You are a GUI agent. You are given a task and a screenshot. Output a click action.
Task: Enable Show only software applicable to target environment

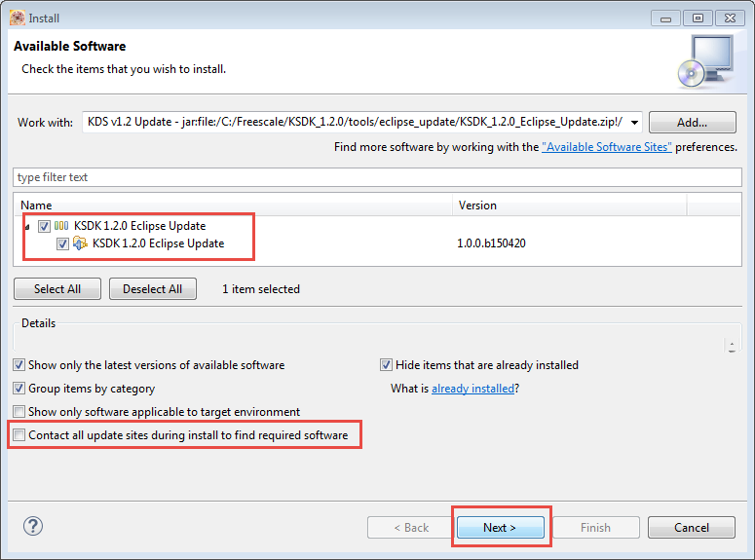click(19, 412)
